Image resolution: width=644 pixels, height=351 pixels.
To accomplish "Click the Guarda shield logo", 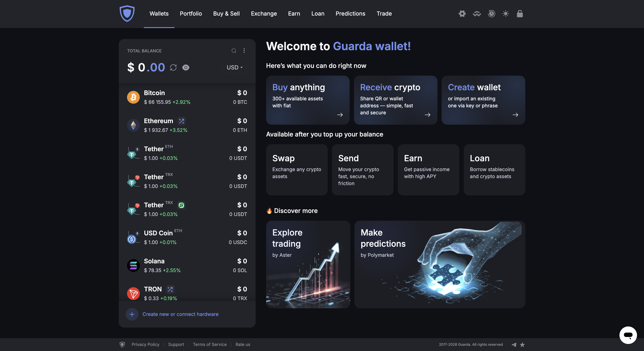I will point(127,14).
